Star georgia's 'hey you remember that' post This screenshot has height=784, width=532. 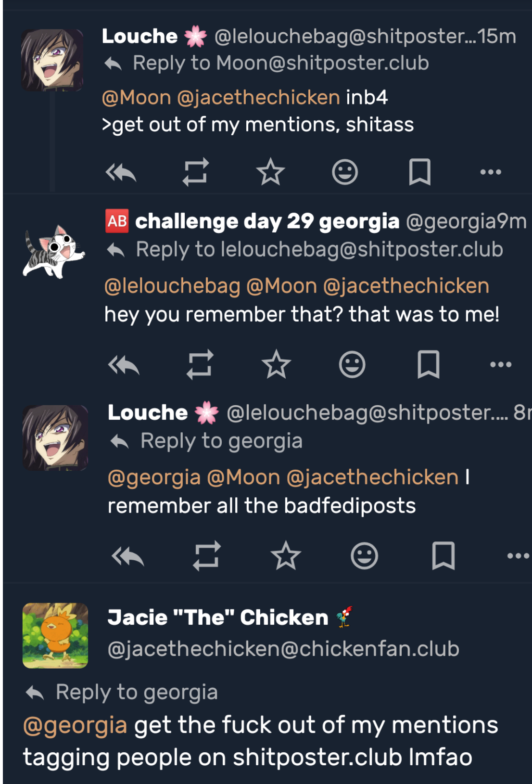pos(276,364)
